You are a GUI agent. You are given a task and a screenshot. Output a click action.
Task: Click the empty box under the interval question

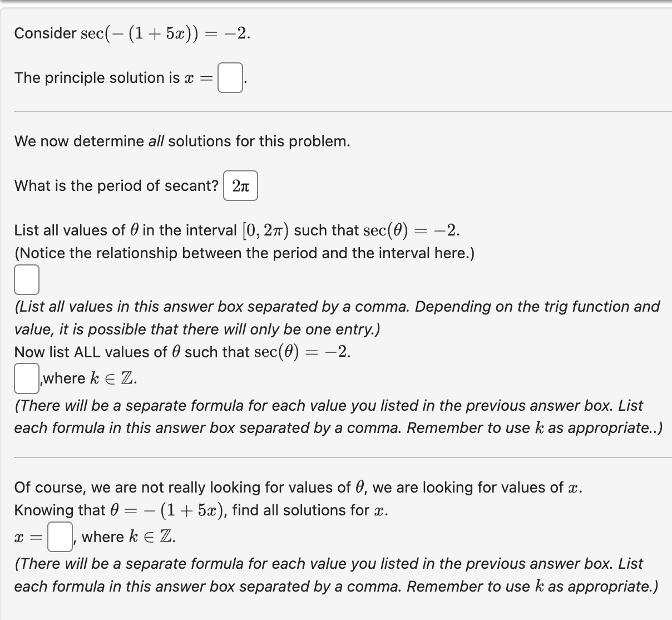pos(26,279)
